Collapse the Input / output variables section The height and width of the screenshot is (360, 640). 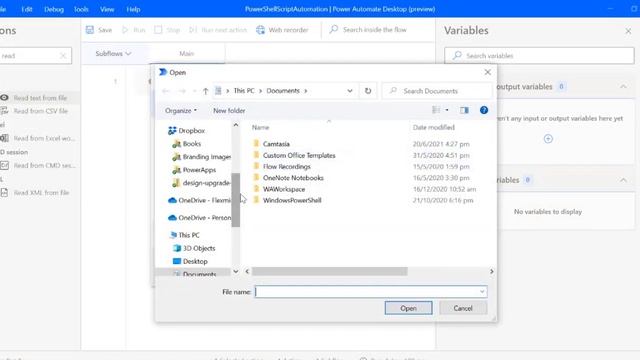click(x=623, y=87)
